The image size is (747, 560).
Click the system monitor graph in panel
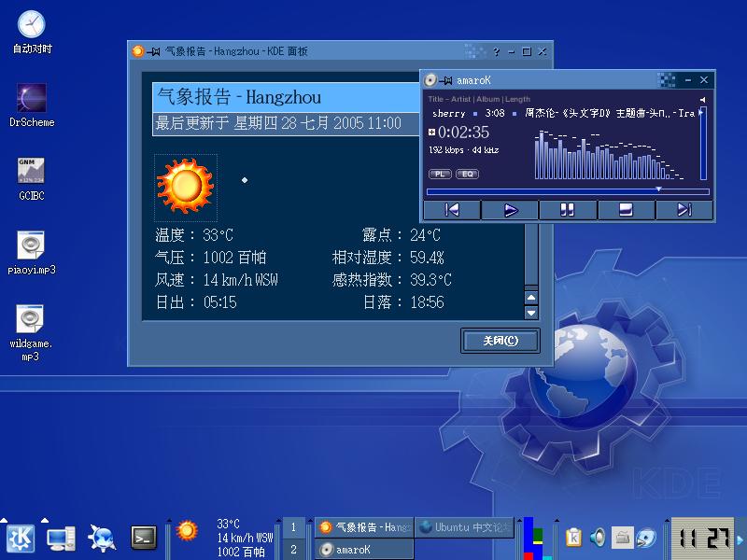[x=538, y=539]
